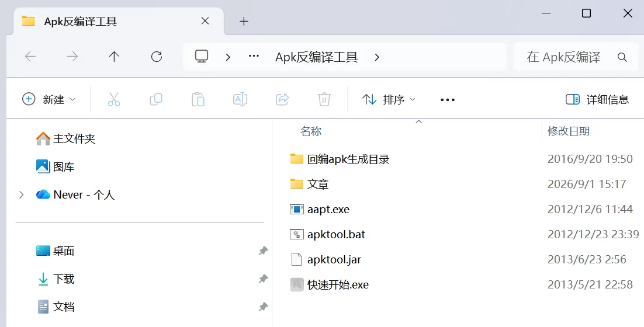Click the Back navigation arrow
644x327 pixels.
click(31, 57)
